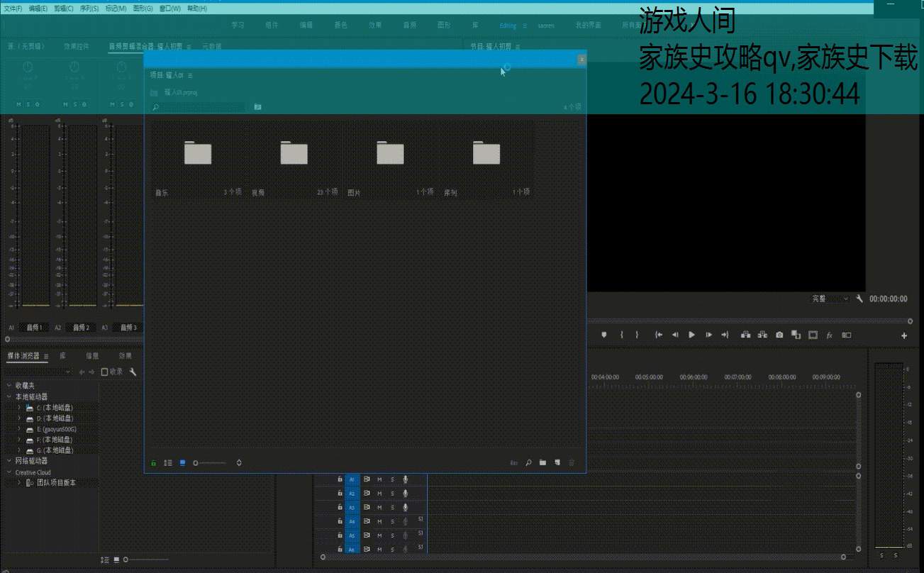
Task: Click the Mark Out brace icon
Action: (637, 335)
